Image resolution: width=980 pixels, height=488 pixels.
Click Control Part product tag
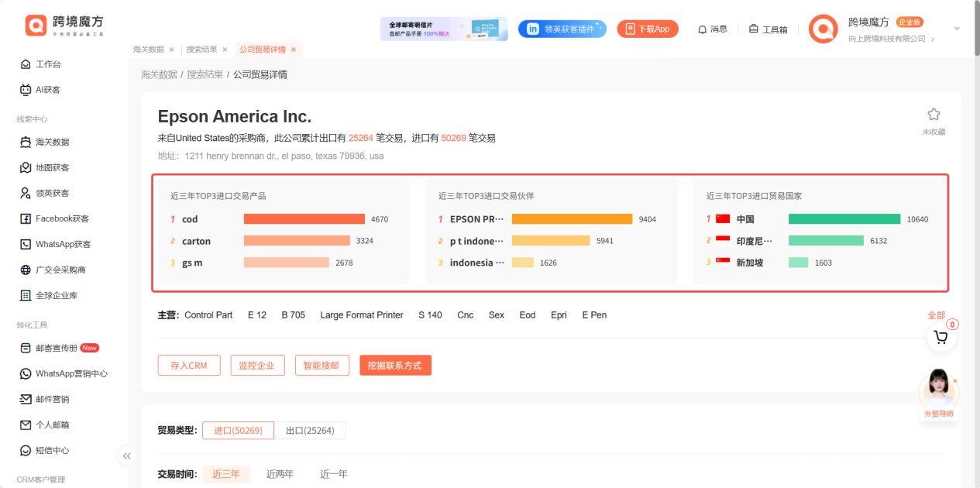208,315
